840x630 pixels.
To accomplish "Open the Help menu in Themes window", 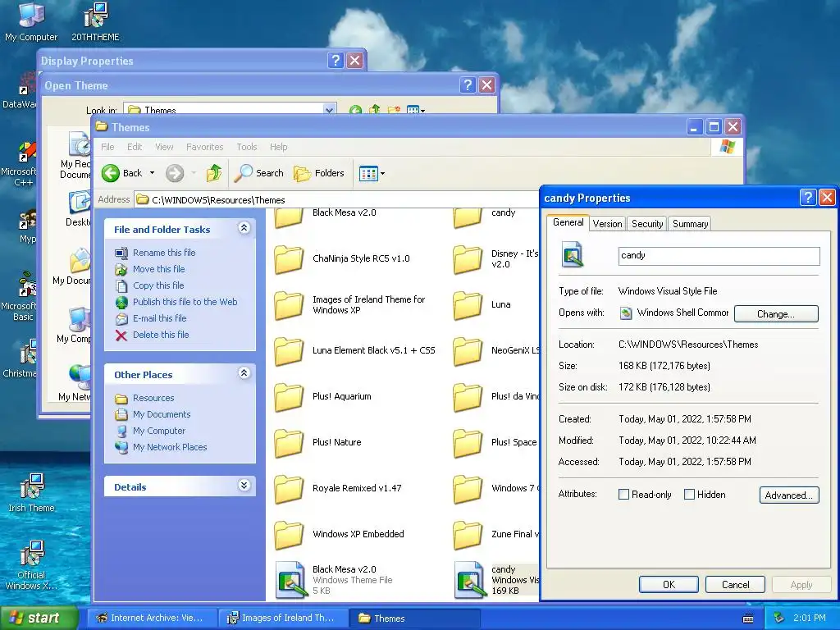I will click(278, 147).
